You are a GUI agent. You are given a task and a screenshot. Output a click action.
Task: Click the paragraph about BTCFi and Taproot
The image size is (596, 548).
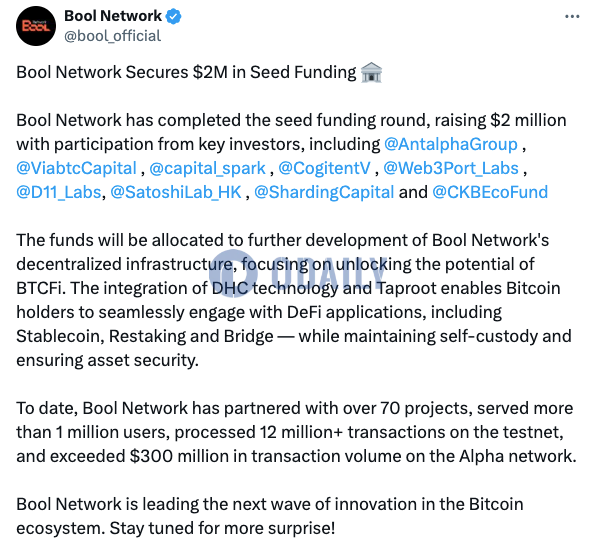pyautogui.click(x=294, y=300)
